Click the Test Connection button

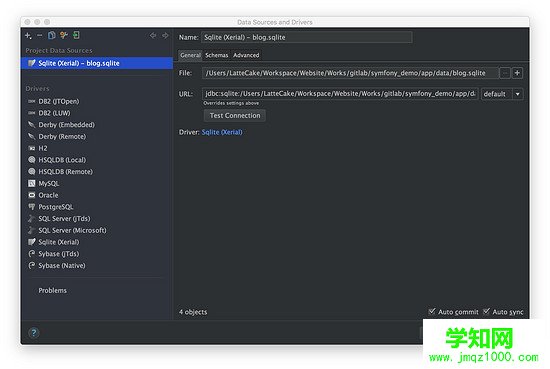pyautogui.click(x=235, y=115)
